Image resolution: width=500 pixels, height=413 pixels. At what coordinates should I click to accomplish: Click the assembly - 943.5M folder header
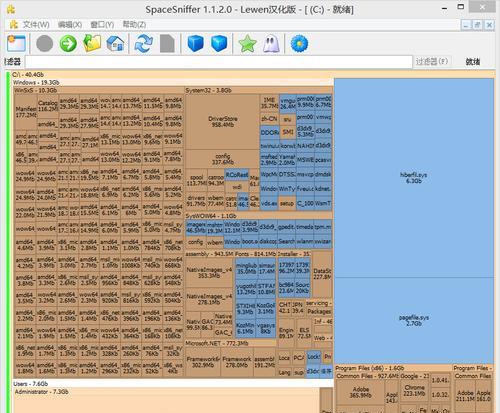pos(209,254)
